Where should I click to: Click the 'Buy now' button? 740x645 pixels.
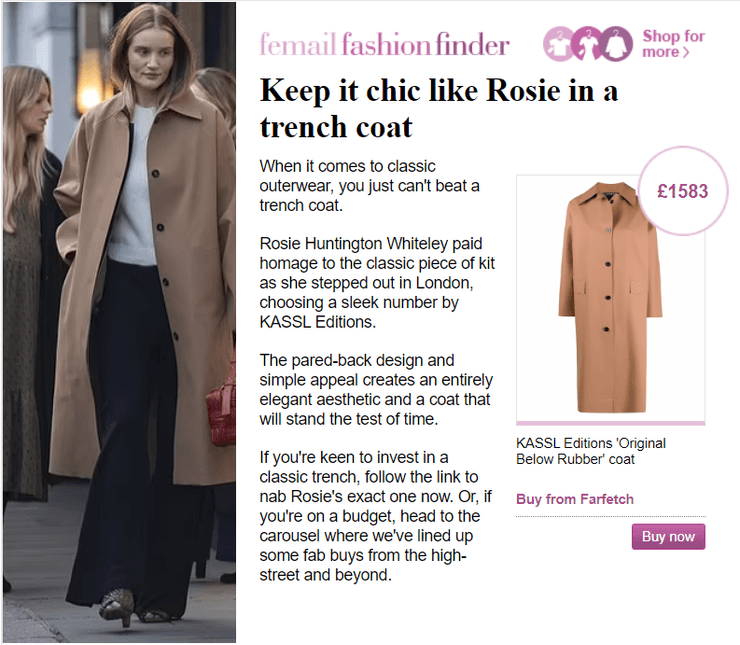pyautogui.click(x=668, y=536)
